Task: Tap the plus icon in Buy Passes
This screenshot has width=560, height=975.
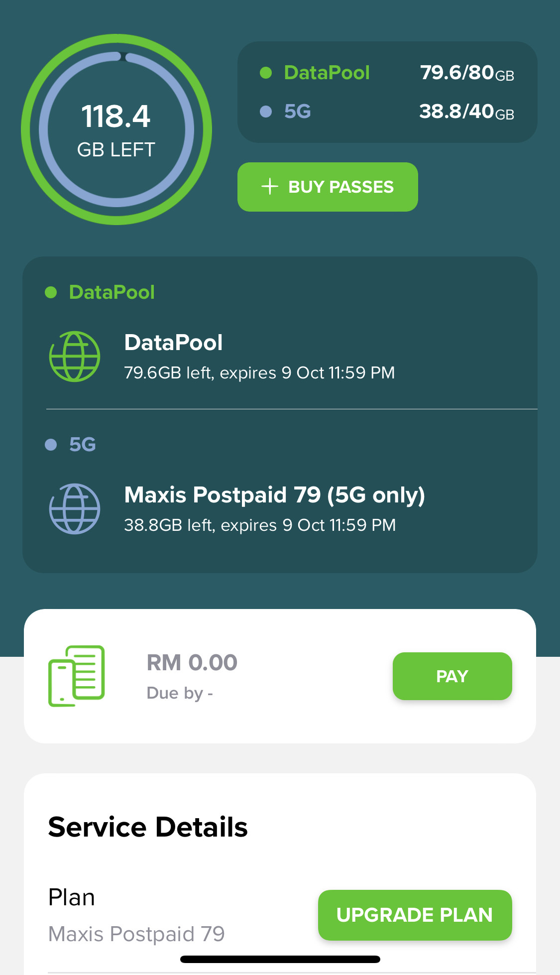Action: pyautogui.click(x=270, y=187)
